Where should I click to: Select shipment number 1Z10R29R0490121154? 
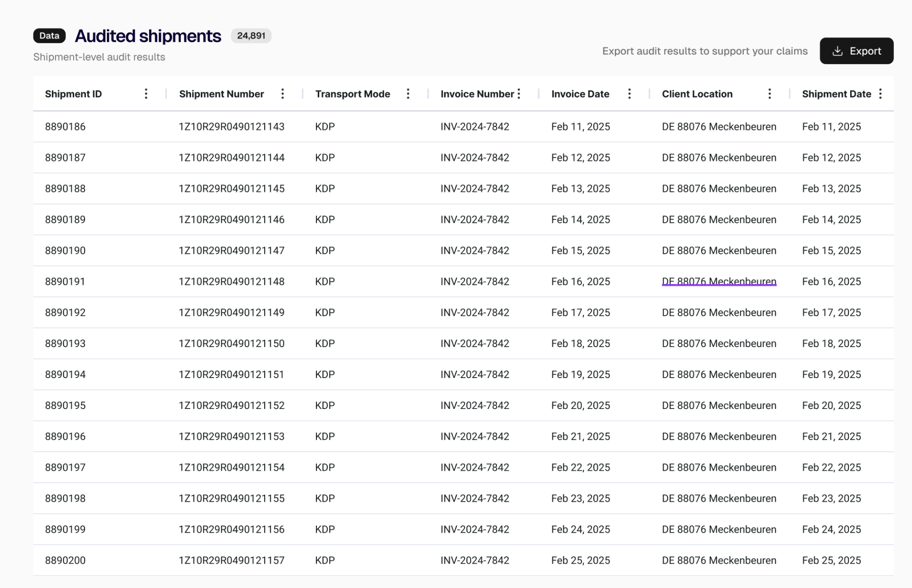click(x=232, y=467)
